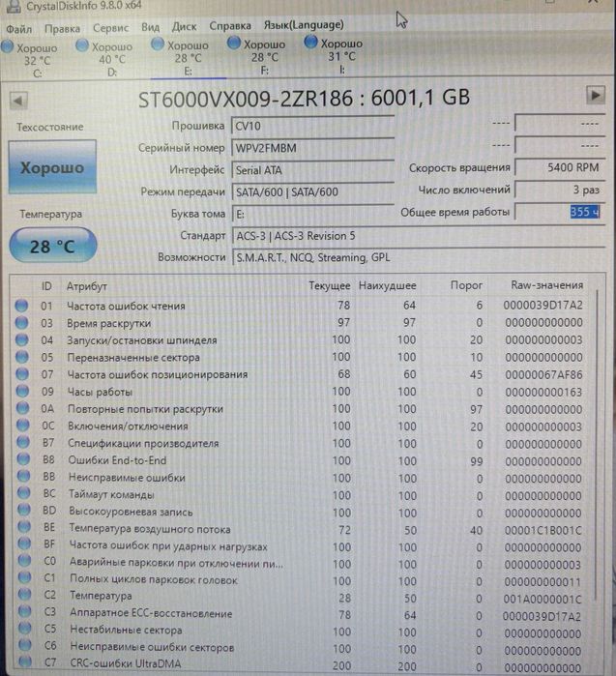Click status icon for attribute 0A
The width and height of the screenshot is (616, 676).
pyautogui.click(x=22, y=408)
